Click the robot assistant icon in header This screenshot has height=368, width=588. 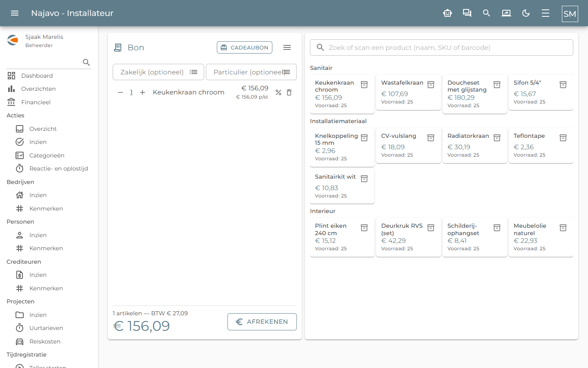[x=448, y=13]
